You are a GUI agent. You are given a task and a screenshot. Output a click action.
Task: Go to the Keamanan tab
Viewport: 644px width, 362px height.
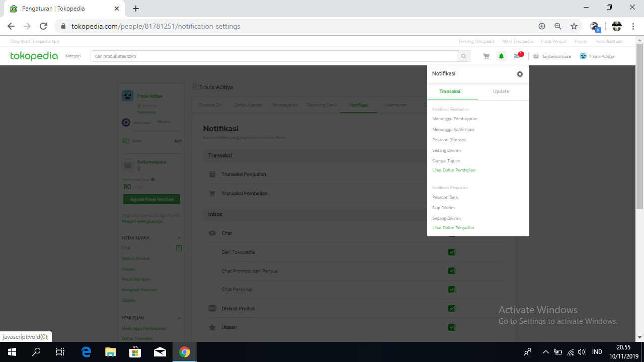(395, 105)
